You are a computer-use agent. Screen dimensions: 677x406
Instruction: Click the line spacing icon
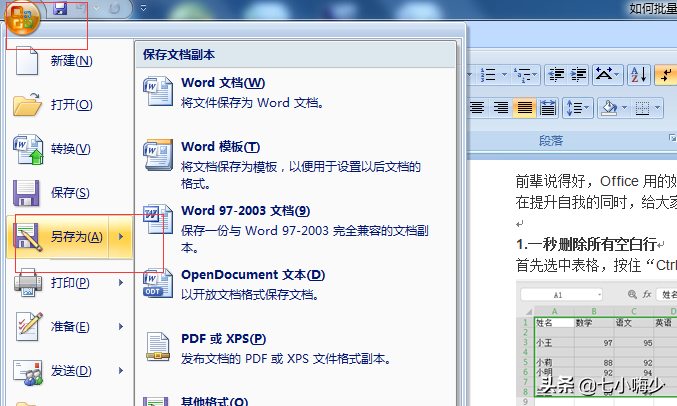[578, 108]
